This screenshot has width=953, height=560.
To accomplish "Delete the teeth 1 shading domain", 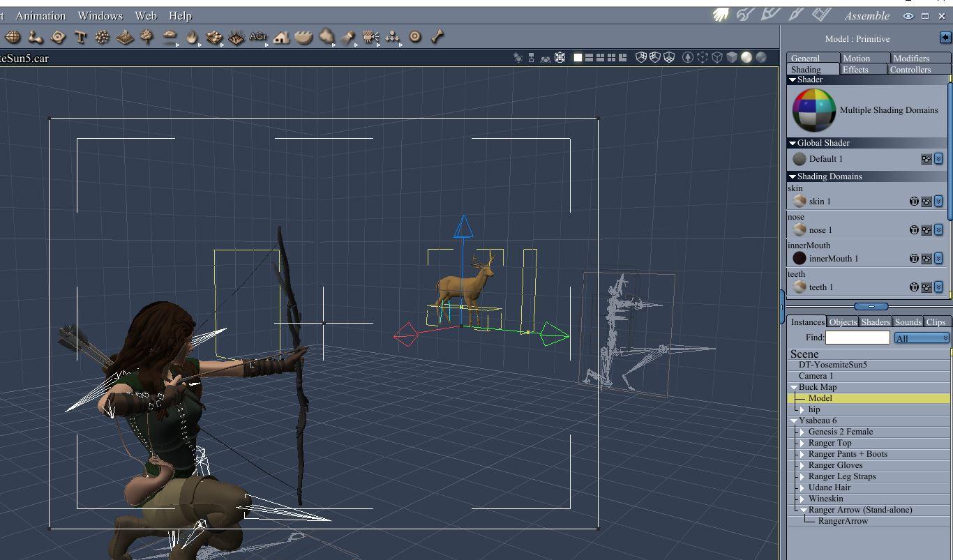I will [x=914, y=287].
